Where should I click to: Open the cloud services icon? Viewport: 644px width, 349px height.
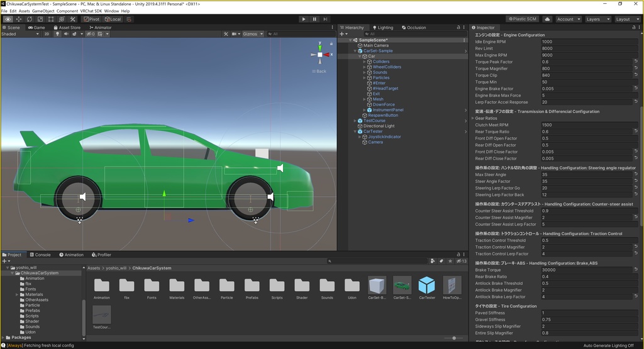pyautogui.click(x=548, y=19)
